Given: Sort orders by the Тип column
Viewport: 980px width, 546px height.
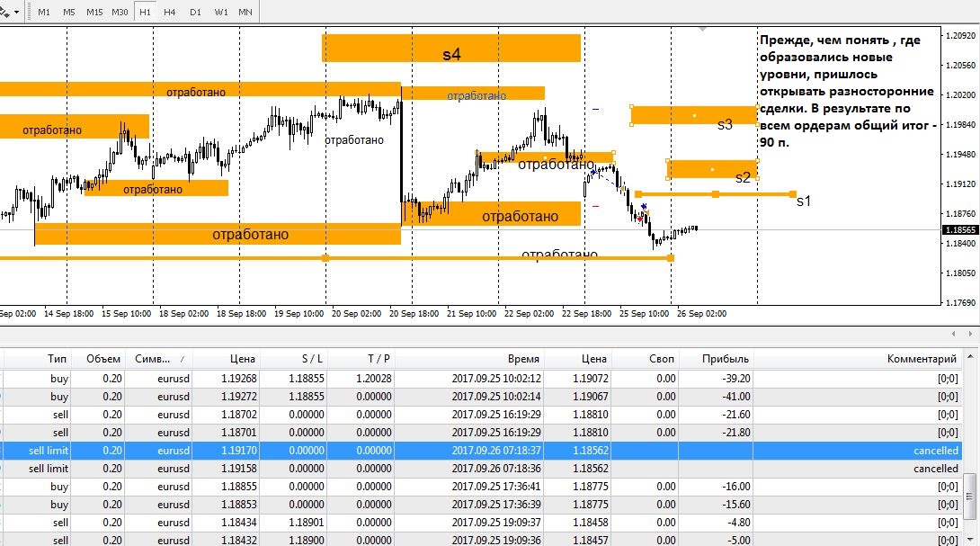Looking at the screenshot, I should 38,358.
